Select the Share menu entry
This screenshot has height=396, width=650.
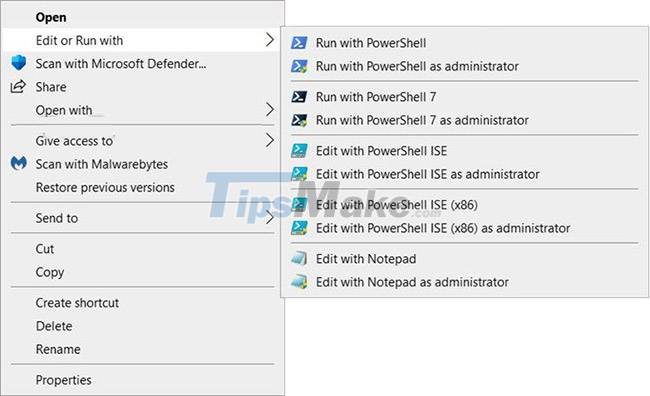[142, 87]
